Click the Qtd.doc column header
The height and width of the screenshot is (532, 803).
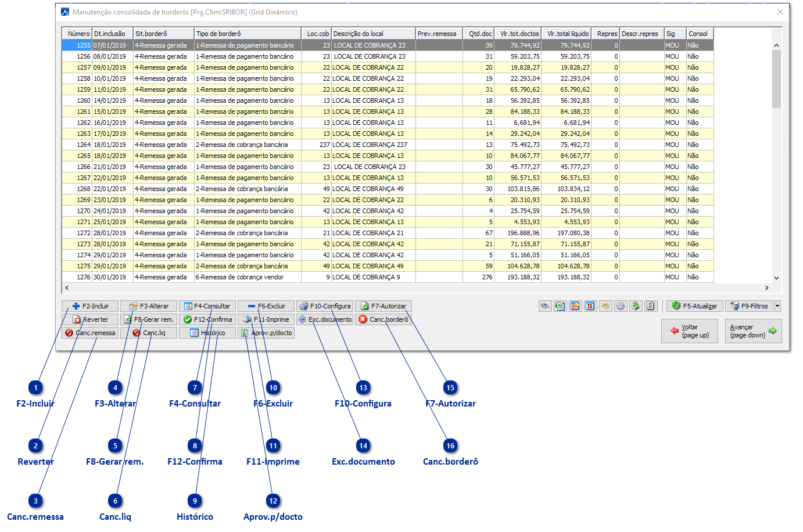tap(478, 34)
